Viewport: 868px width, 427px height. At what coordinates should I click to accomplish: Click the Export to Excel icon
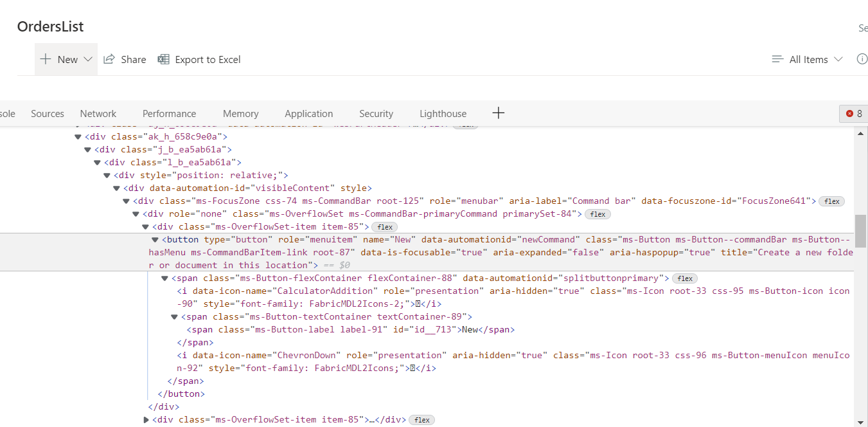(x=164, y=59)
